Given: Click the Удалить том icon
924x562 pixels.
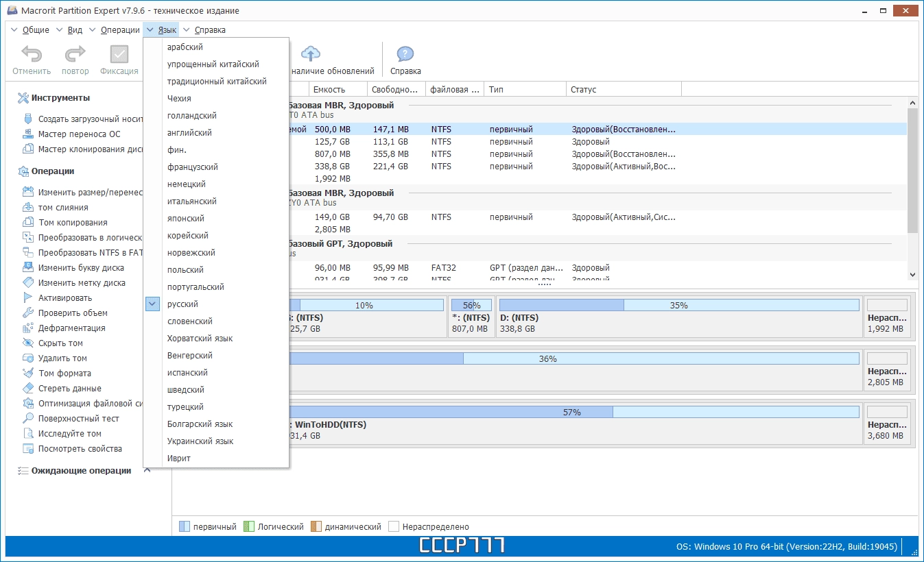Looking at the screenshot, I should (28, 358).
